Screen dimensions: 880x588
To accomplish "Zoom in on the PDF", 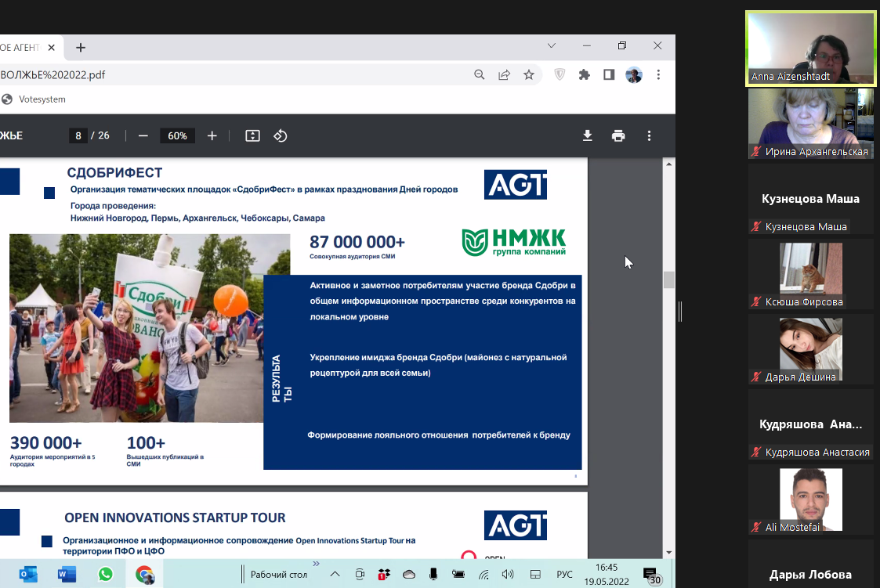I will (212, 135).
